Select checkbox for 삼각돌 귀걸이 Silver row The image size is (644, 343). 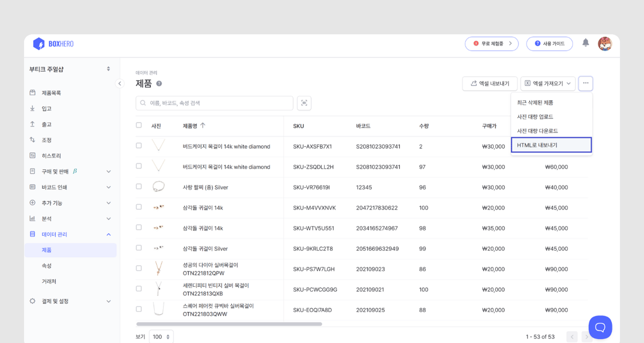click(139, 248)
